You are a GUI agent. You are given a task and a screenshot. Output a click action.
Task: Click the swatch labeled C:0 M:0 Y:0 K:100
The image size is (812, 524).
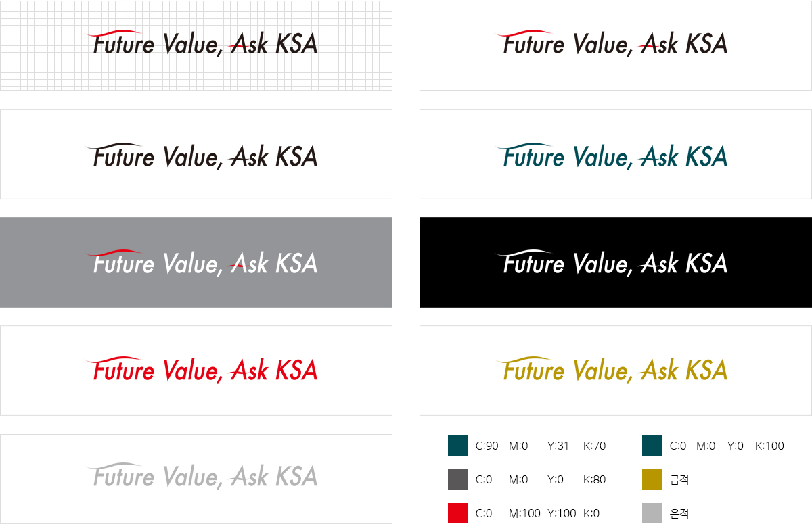pos(652,446)
